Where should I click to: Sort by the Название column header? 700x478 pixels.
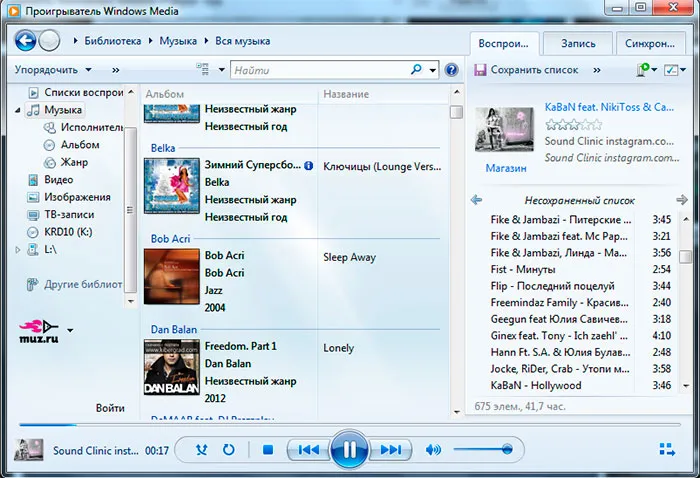[x=346, y=94]
